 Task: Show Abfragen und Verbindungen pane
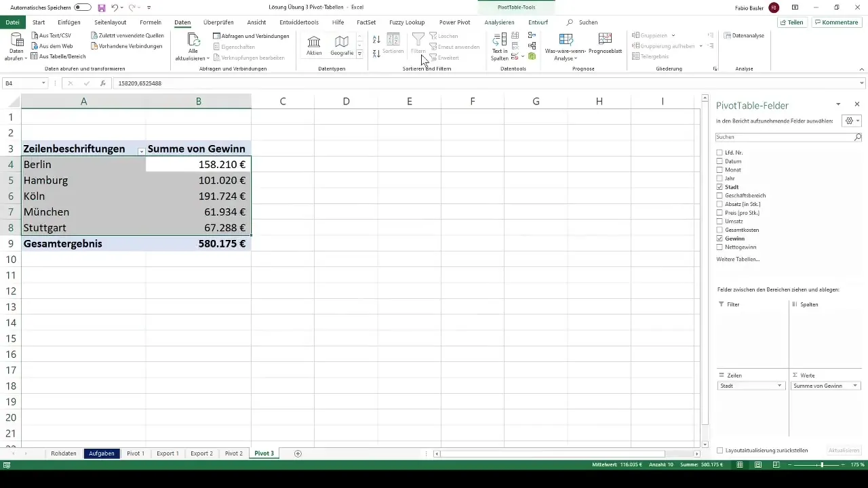[251, 36]
